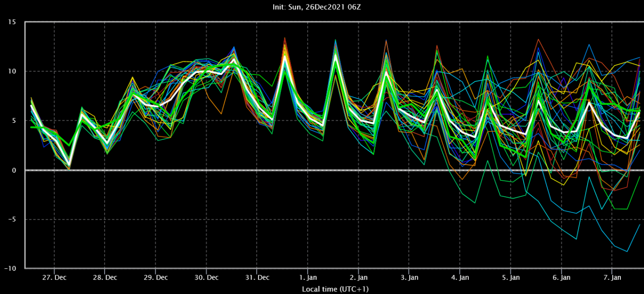Click the '4. Jan' x-axis label

click(460, 277)
